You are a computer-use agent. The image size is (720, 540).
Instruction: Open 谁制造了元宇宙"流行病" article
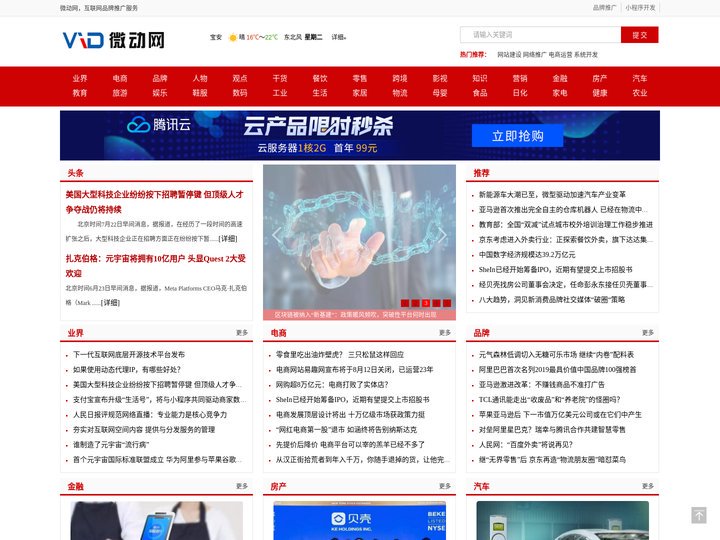[x=111, y=445]
